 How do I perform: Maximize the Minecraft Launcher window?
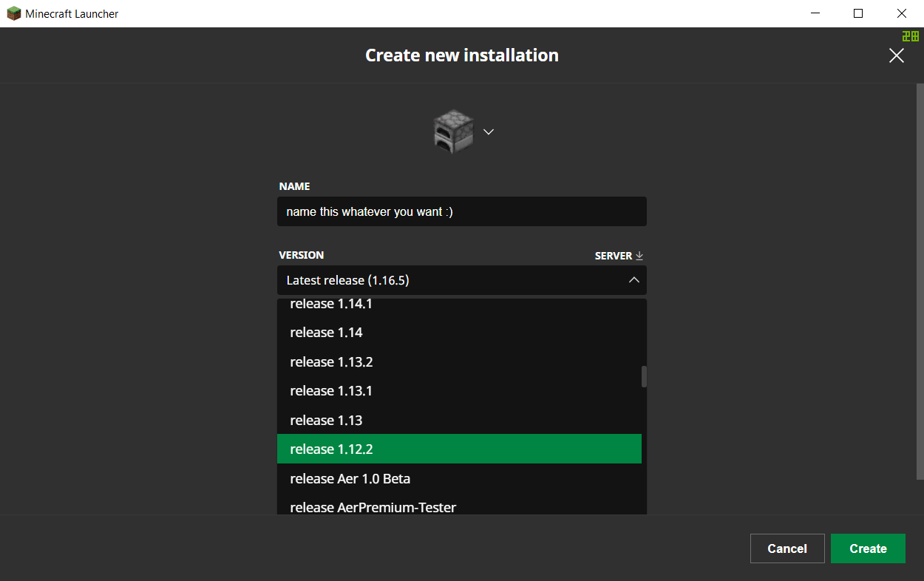(858, 13)
